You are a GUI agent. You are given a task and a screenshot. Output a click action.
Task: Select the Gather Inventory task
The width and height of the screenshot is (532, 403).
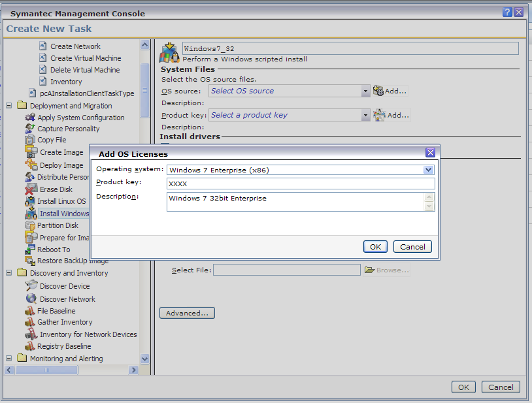coord(65,322)
